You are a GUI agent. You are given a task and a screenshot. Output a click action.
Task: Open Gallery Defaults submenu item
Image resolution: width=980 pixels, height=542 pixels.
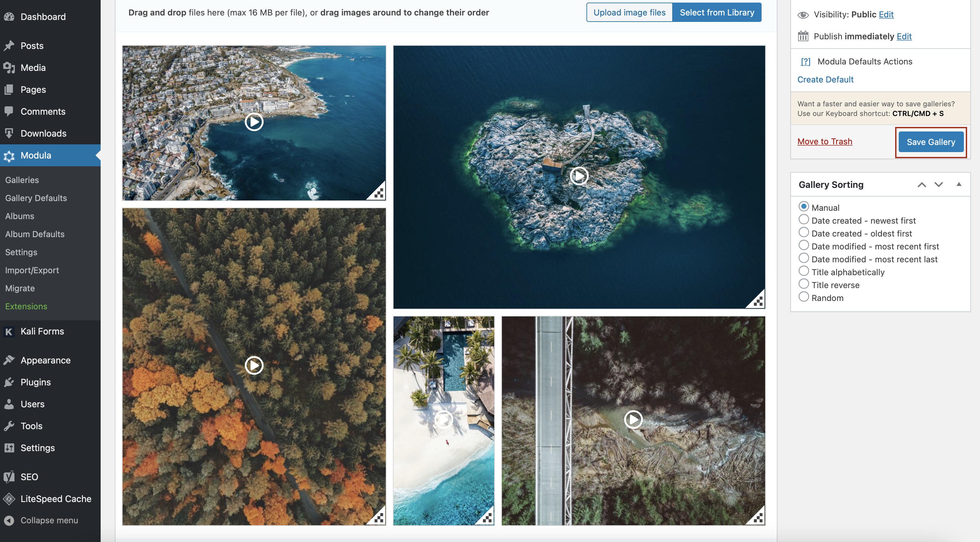[x=36, y=198]
